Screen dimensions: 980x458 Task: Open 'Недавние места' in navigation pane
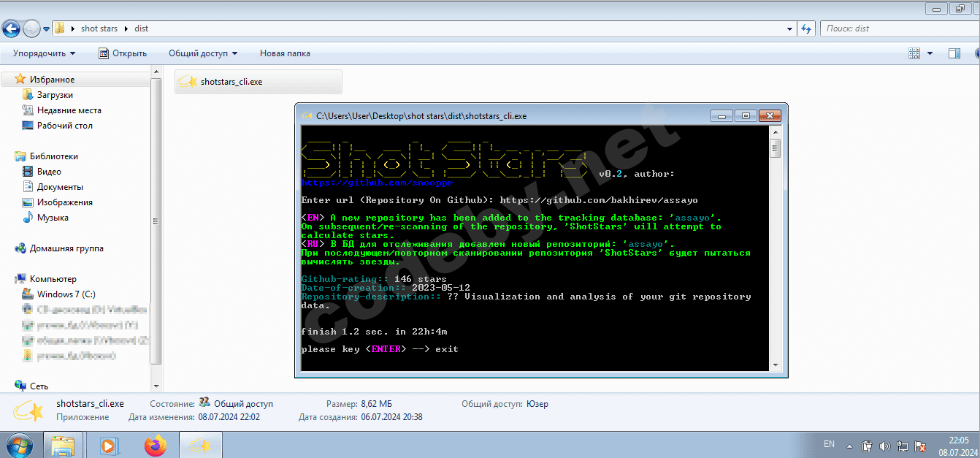pyautogui.click(x=69, y=110)
